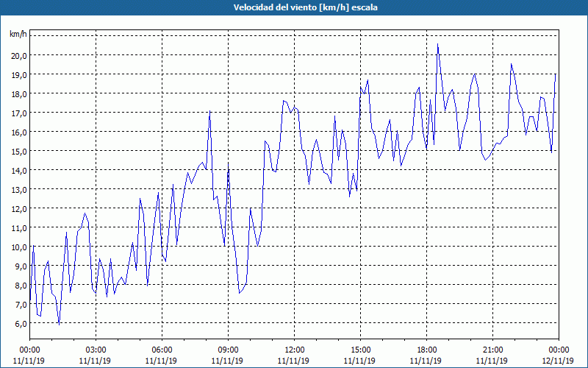Click the 14,0 y-axis value

coord(19,171)
